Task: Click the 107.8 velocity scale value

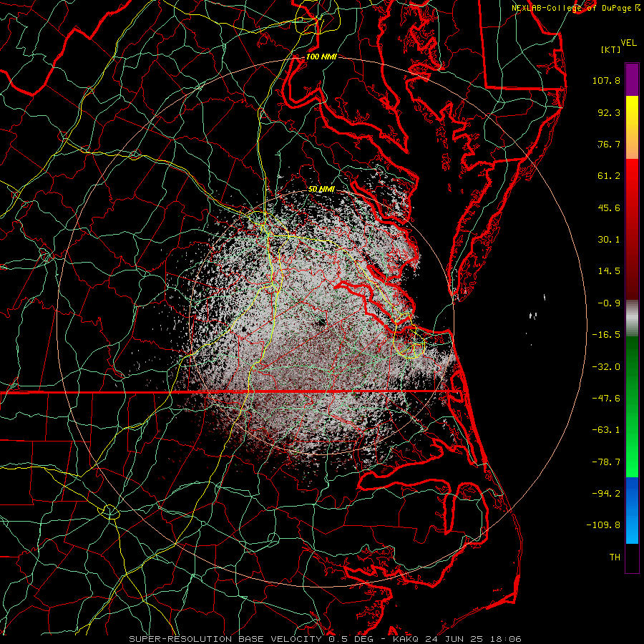Action: (606, 80)
